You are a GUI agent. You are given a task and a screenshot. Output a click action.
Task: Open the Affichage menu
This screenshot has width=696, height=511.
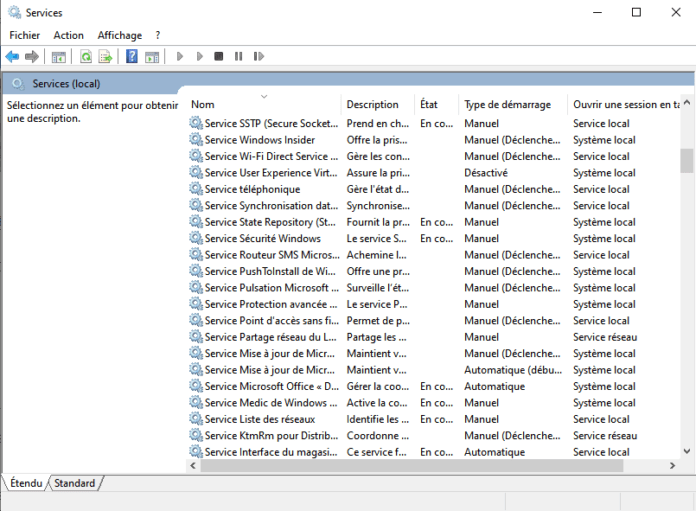click(119, 35)
